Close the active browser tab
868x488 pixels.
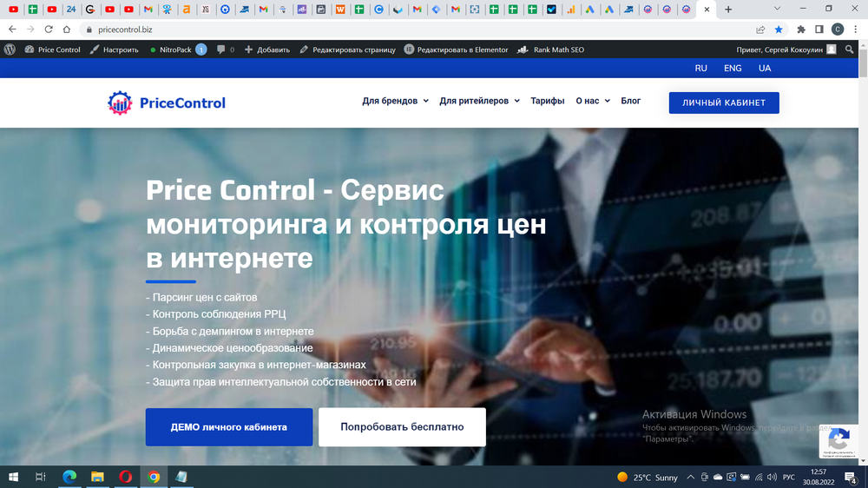pos(707,10)
